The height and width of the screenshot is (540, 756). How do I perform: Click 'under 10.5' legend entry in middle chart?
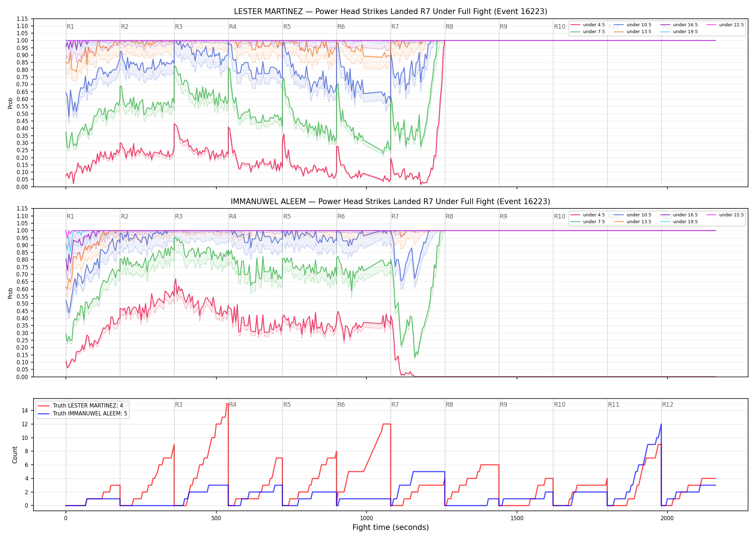click(633, 215)
